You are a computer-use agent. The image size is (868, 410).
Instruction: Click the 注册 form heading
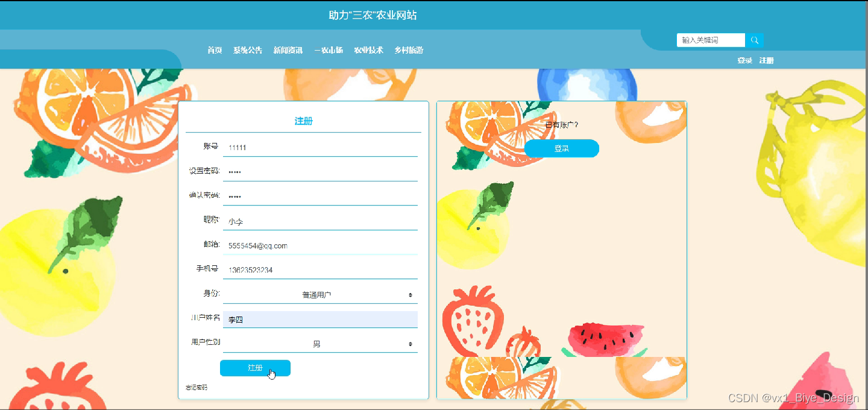[x=304, y=121]
